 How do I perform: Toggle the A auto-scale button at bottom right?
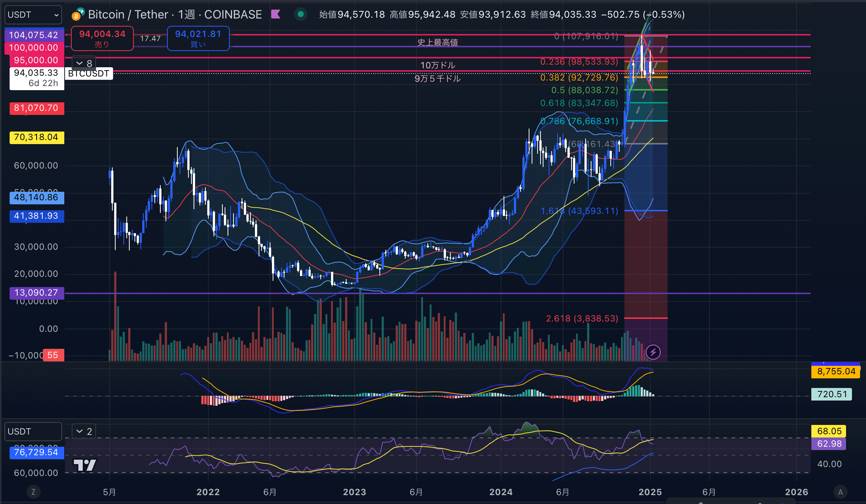coord(841,492)
